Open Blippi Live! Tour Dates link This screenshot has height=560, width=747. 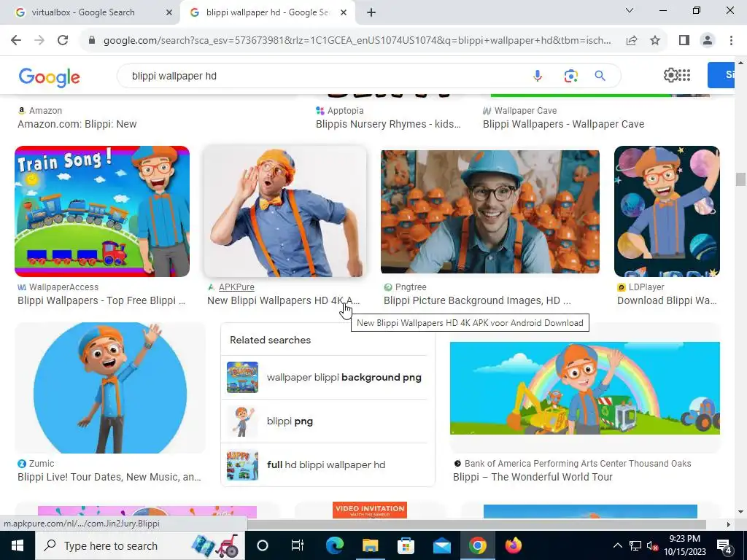point(109,477)
